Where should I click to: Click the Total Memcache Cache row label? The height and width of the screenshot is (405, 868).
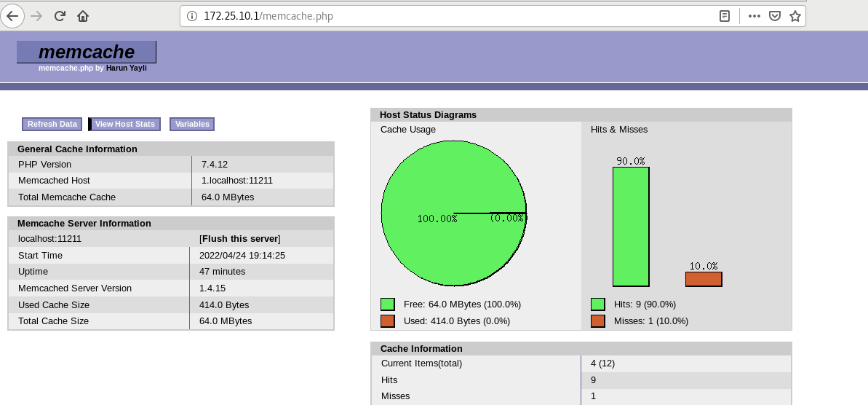67,197
